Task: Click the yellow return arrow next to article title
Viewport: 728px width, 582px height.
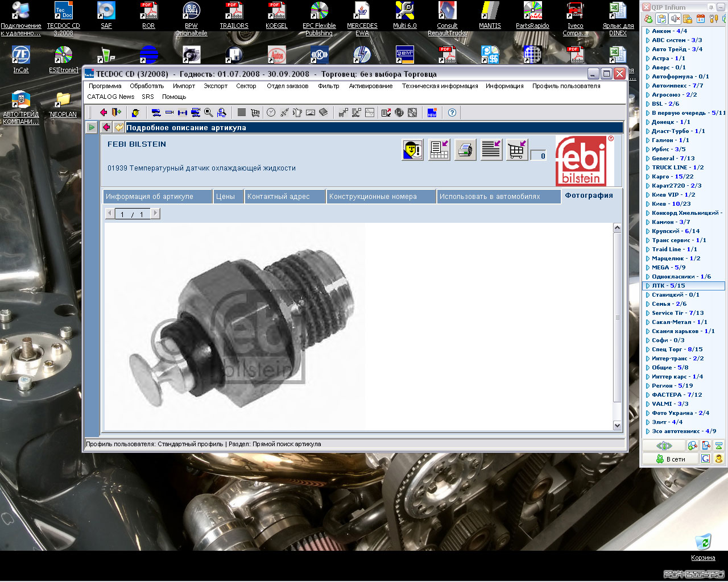Action: click(x=118, y=127)
